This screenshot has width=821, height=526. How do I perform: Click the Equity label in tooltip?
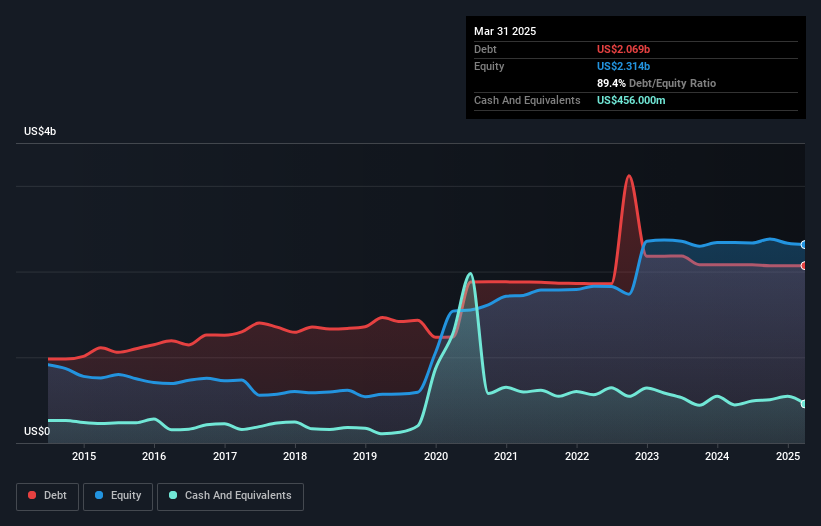coord(489,66)
